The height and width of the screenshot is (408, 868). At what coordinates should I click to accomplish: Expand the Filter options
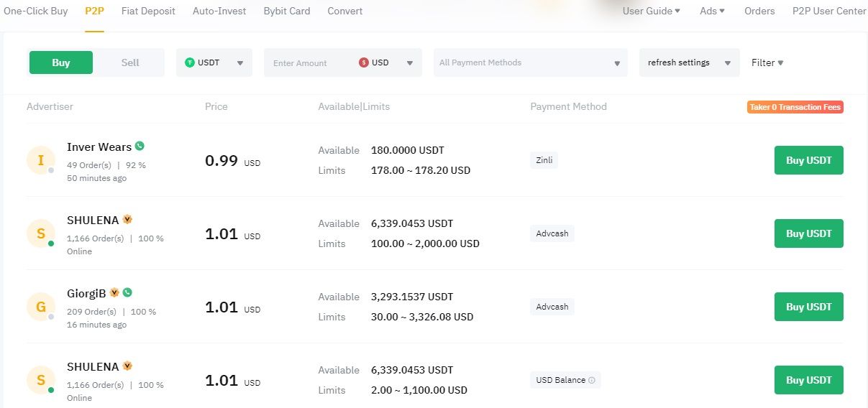[767, 62]
